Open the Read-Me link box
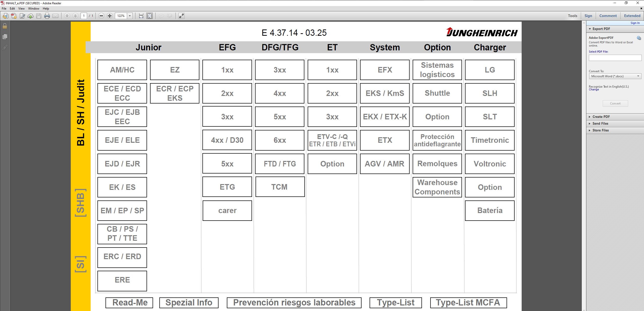Viewport: 644px width, 311px height. (x=129, y=303)
